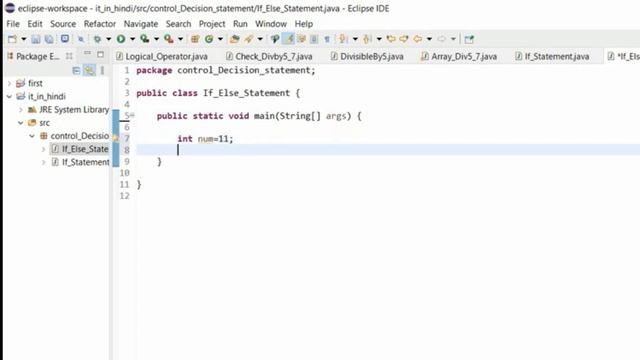
Task: Click the Previous Annotation icon
Action: (367, 39)
